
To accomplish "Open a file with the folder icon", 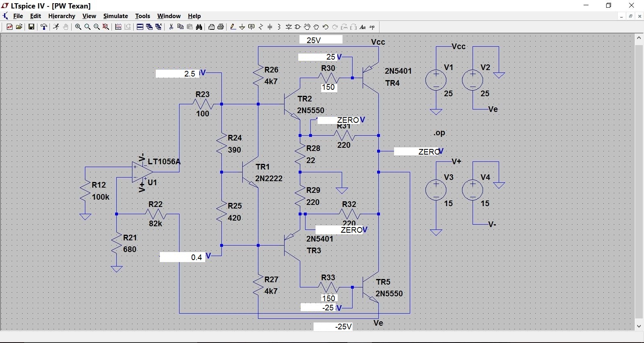I will (19, 27).
